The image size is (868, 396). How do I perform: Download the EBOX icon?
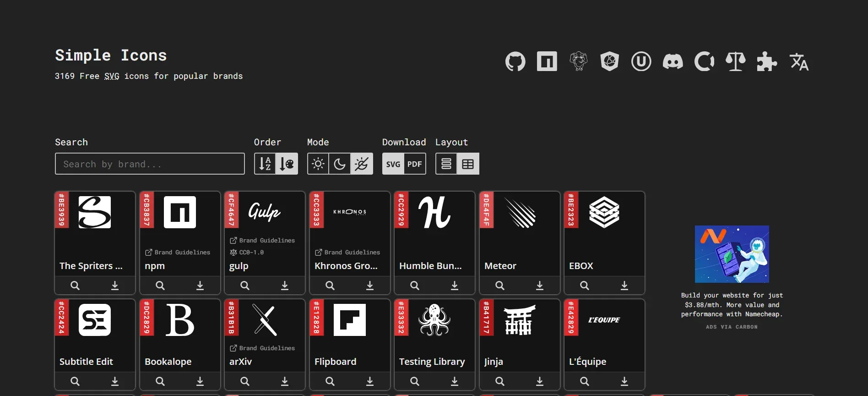[x=624, y=286]
